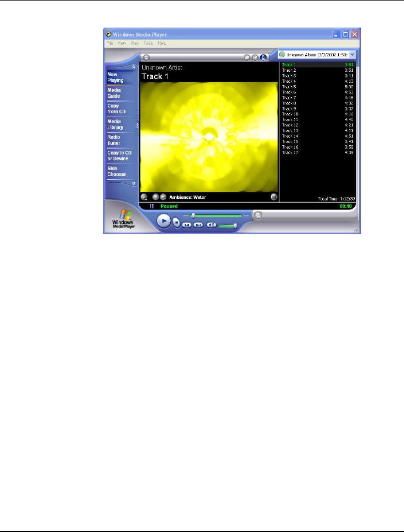Click the 00:10 elapsed time display
This screenshot has width=404, height=532.
tap(345, 206)
